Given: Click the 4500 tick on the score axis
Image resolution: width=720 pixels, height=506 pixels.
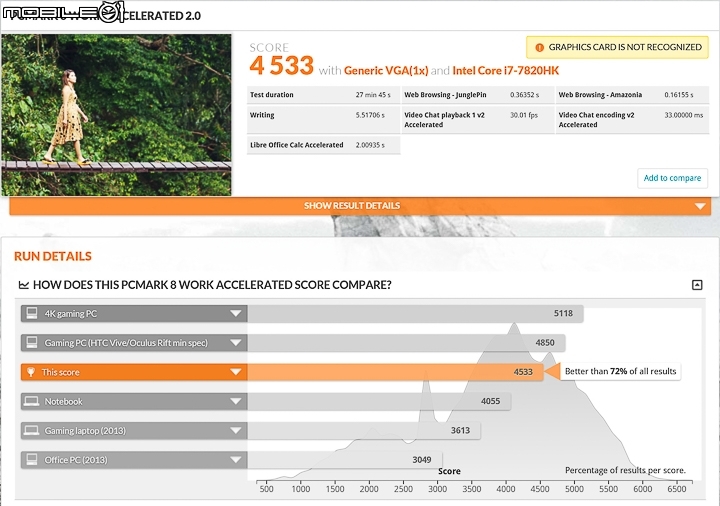Looking at the screenshot, I should [x=540, y=489].
